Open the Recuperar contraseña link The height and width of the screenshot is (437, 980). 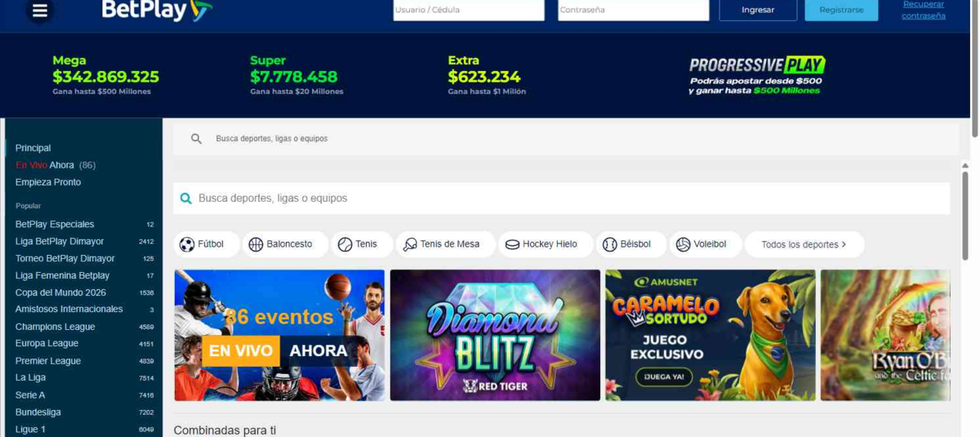(x=924, y=10)
